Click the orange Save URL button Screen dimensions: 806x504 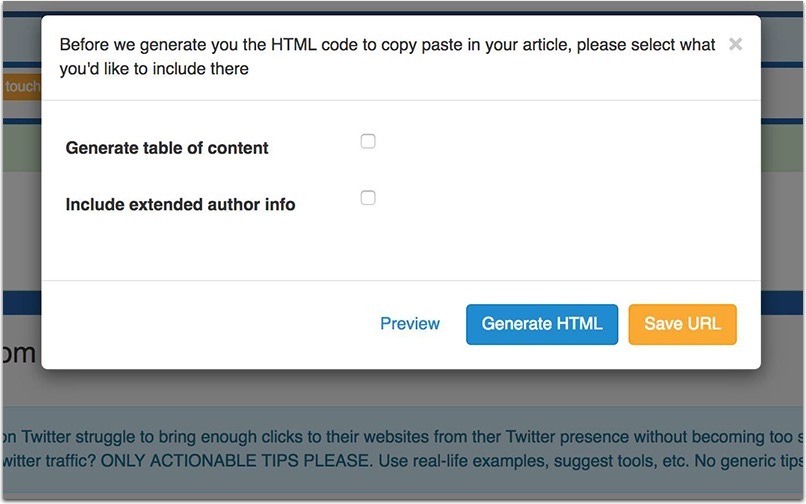[682, 324]
